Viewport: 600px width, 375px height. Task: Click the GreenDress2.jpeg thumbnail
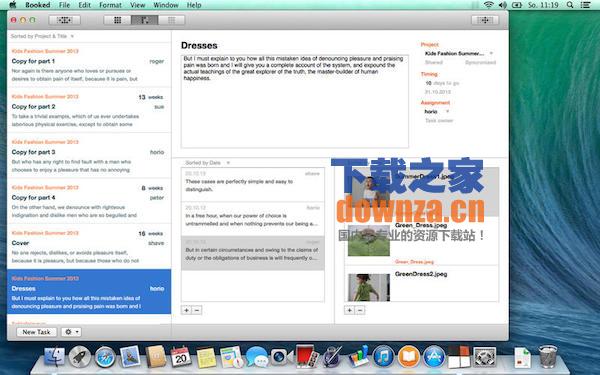(x=369, y=287)
